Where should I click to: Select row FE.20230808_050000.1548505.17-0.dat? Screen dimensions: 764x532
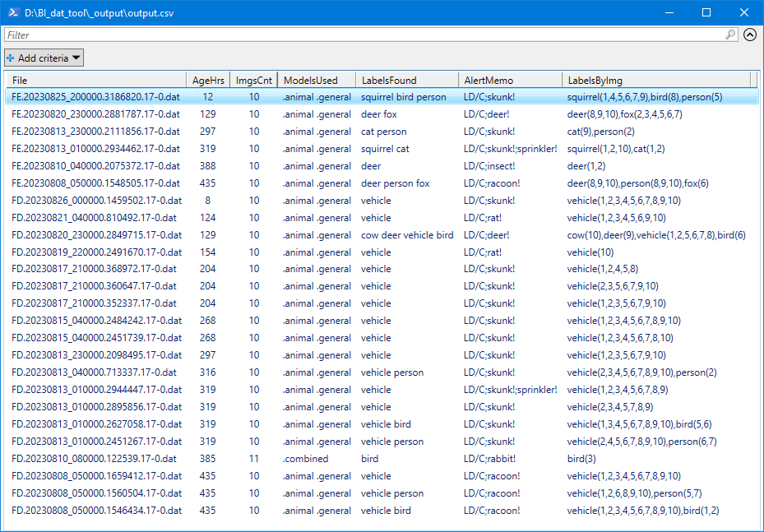coord(382,183)
